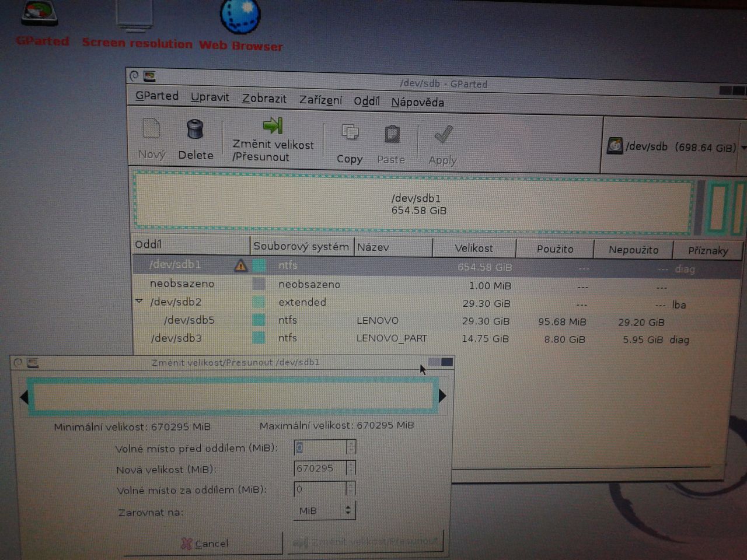
Task: Click the Volné místo před oddílem input field
Action: pyautogui.click(x=320, y=447)
